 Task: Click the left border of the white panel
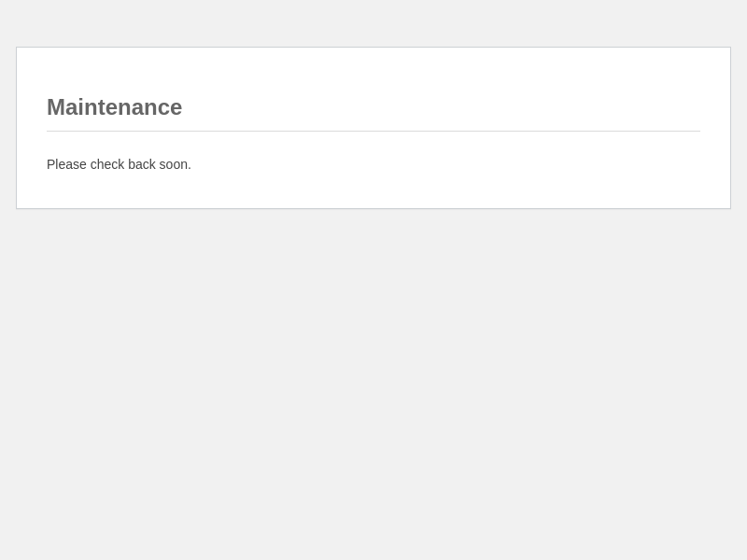click(x=16, y=128)
